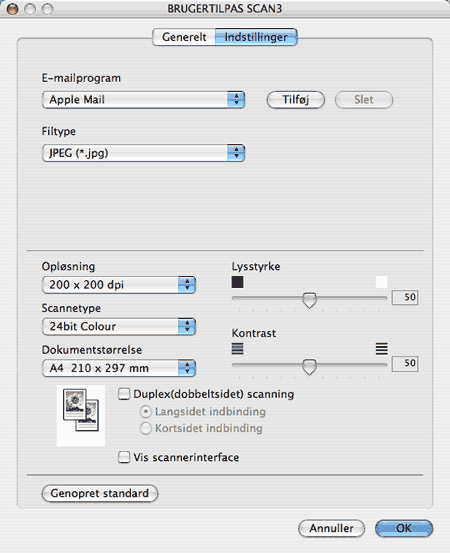Screen dimensions: 450x553
Task: Click the duplex document preview image
Action: tap(81, 415)
